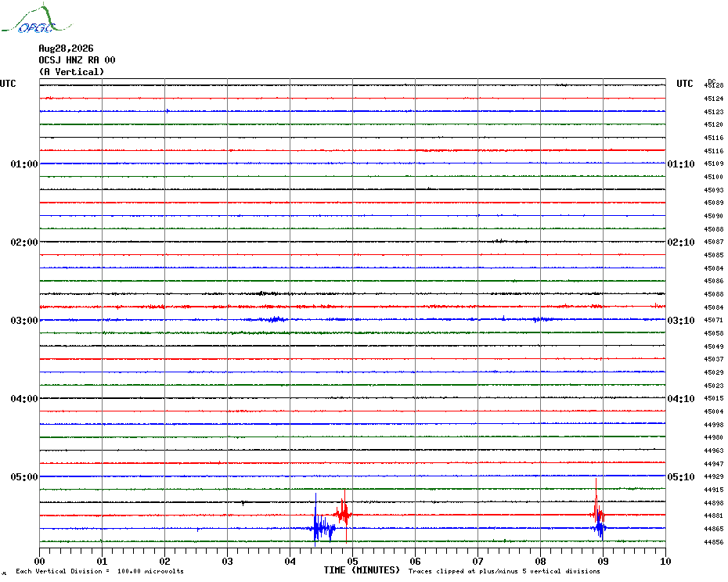Screen dimensions: 728x582
Task: Click the DC value 45123
Action: [714, 112]
